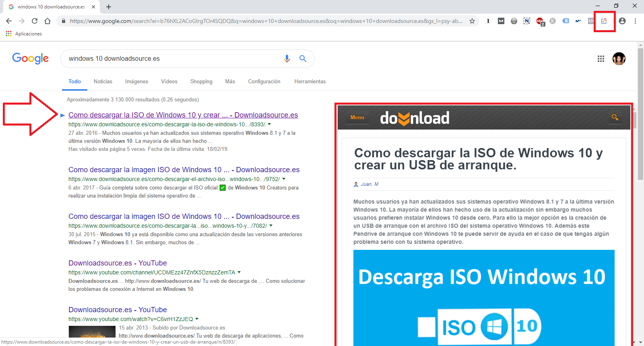The image size is (644, 346).
Task: Open the YouTube video thumbnail
Action: (x=92, y=332)
